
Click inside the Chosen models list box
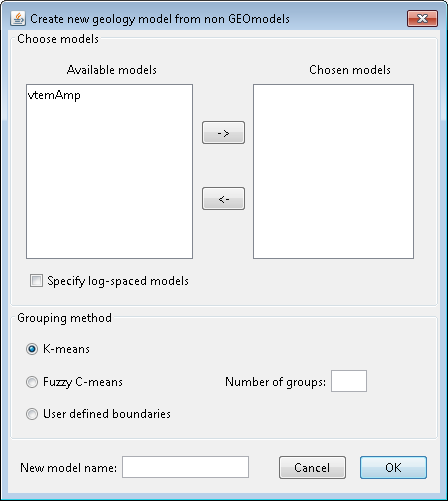pyautogui.click(x=333, y=171)
